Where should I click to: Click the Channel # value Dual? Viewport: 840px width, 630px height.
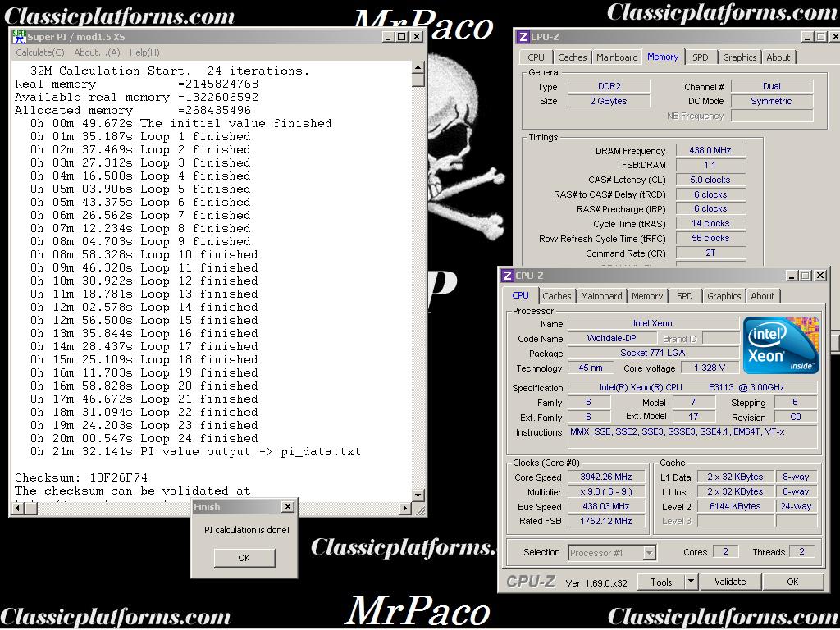772,86
